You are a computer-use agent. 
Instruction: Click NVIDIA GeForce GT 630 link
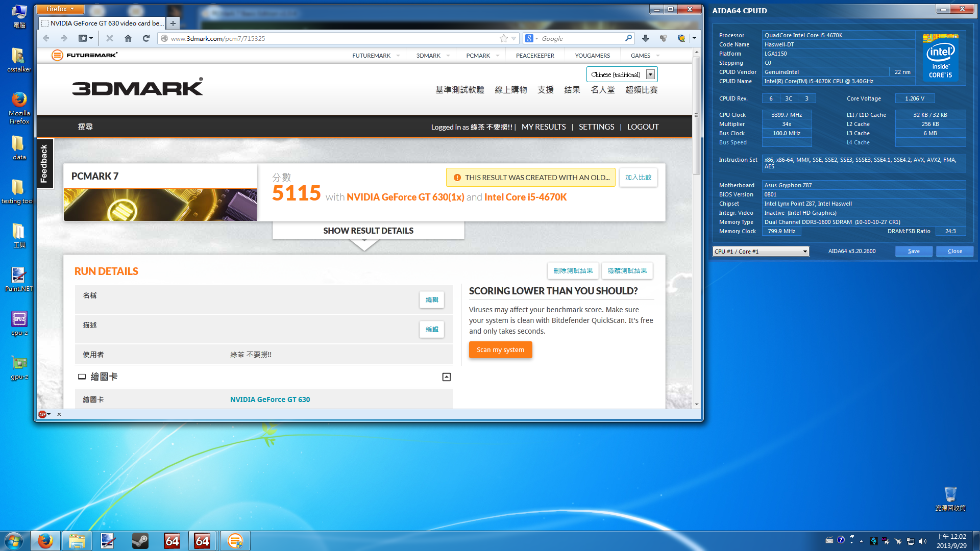pos(270,399)
